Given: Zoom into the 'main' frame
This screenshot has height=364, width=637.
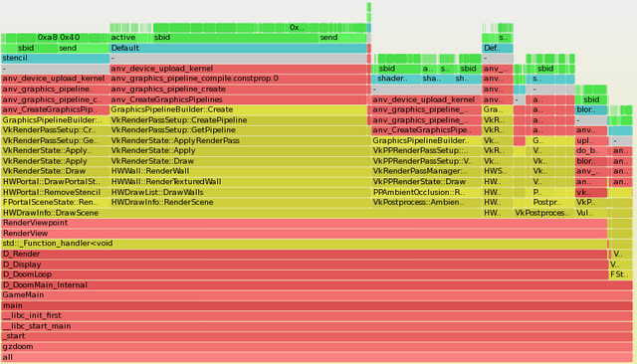Looking at the screenshot, I should point(317,305).
